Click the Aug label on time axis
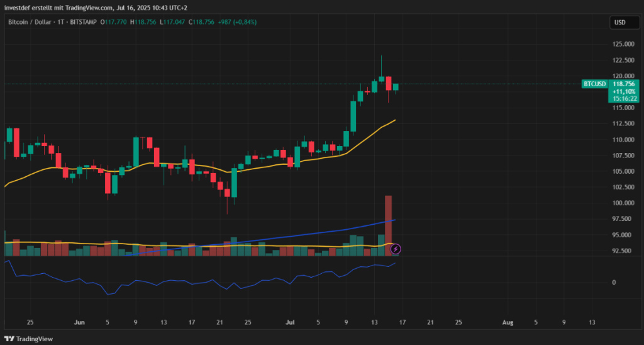This screenshot has width=644, height=345. (508, 322)
